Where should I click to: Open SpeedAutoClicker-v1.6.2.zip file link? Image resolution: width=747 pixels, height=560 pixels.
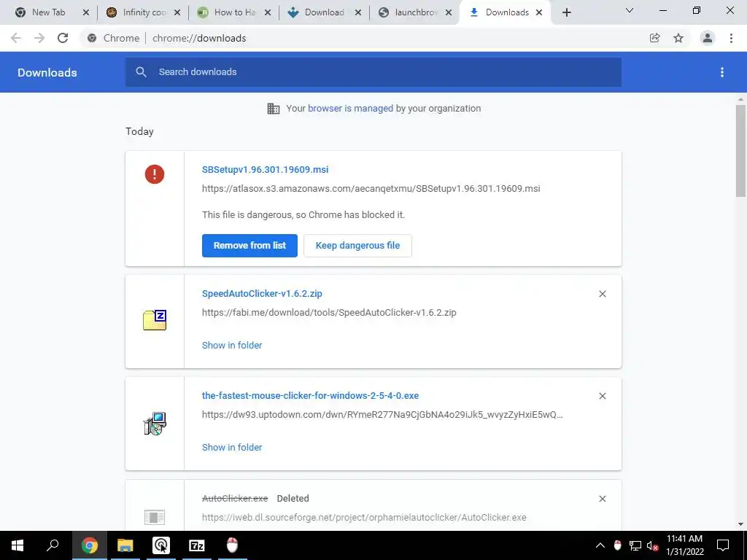point(262,294)
